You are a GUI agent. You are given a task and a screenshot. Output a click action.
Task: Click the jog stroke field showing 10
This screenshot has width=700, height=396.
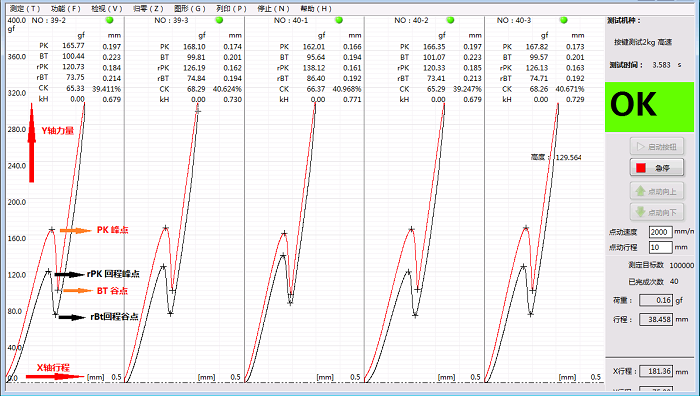660,247
